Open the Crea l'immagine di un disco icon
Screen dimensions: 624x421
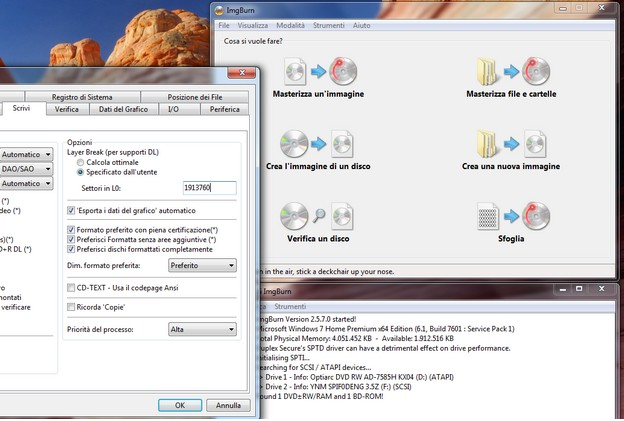(317, 144)
